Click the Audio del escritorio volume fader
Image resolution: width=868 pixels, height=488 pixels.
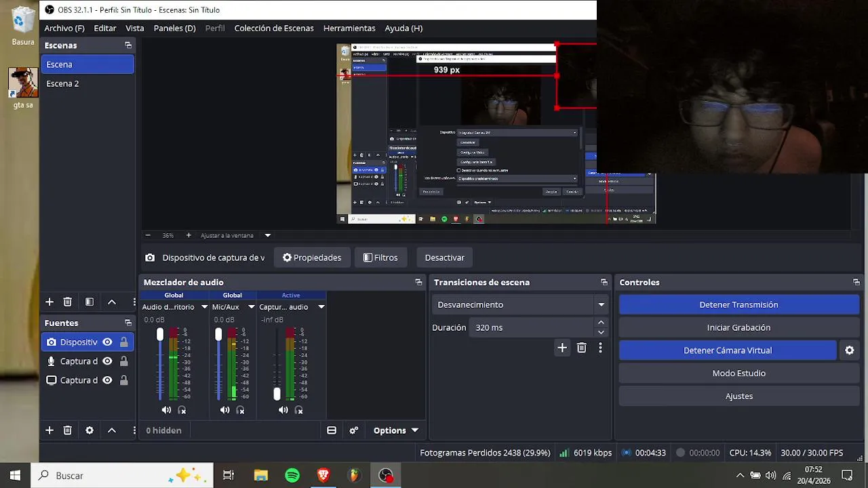click(160, 335)
